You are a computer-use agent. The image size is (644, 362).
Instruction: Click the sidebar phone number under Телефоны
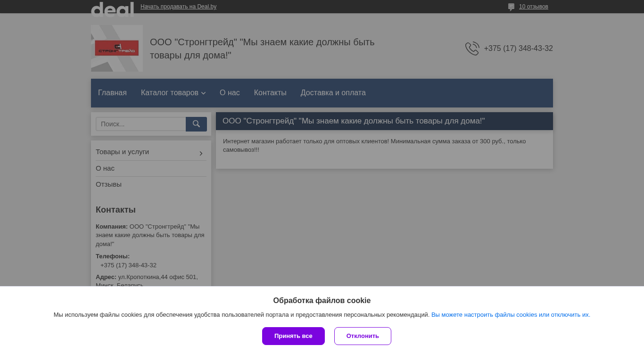(x=128, y=265)
